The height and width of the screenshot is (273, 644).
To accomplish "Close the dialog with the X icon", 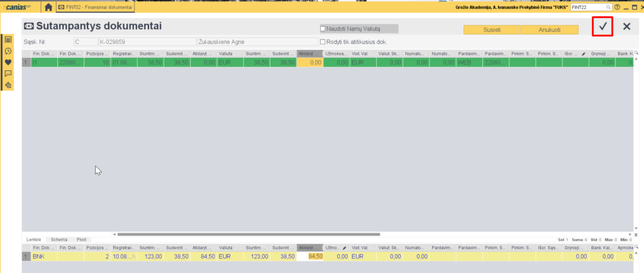I will point(626,26).
